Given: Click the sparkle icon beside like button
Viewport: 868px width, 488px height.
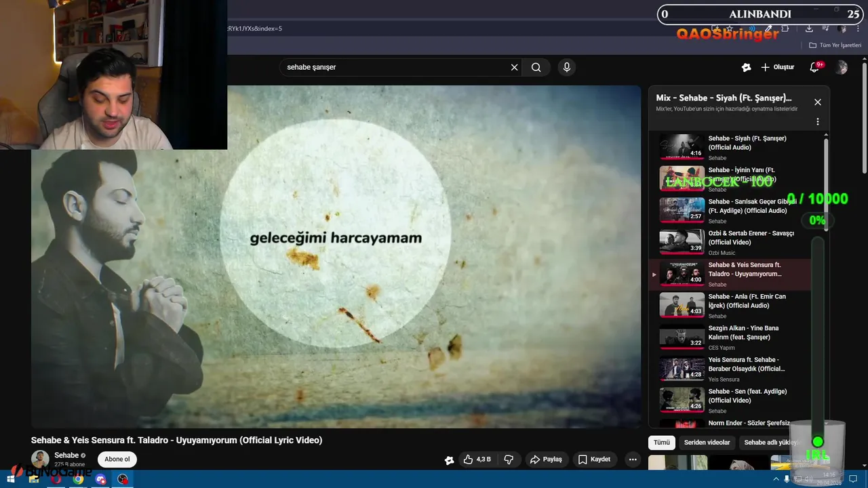Looking at the screenshot, I should [449, 460].
